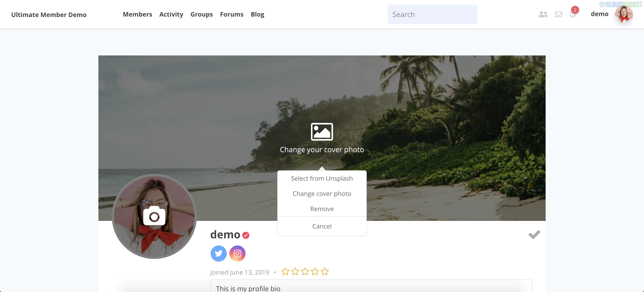Click the third star in the rating

click(x=305, y=272)
